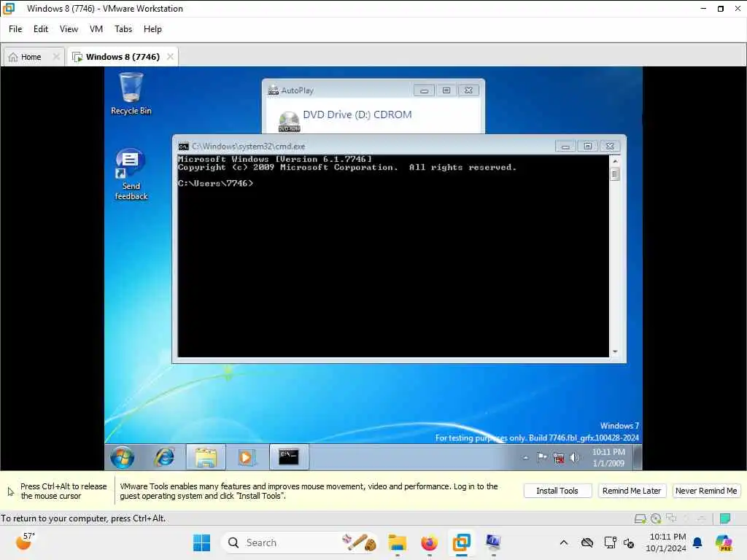Click the muted volume icon in host tray
The height and width of the screenshot is (560, 747).
click(x=629, y=542)
